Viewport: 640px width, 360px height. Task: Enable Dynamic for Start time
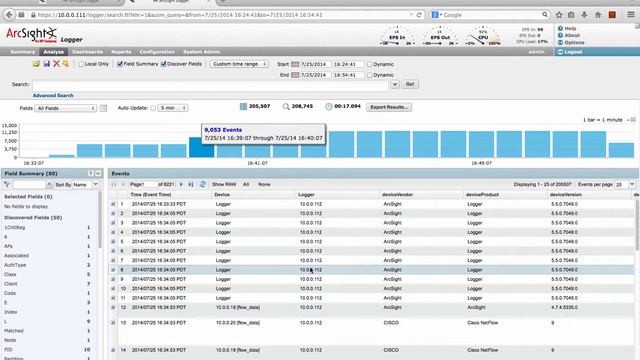pos(370,64)
